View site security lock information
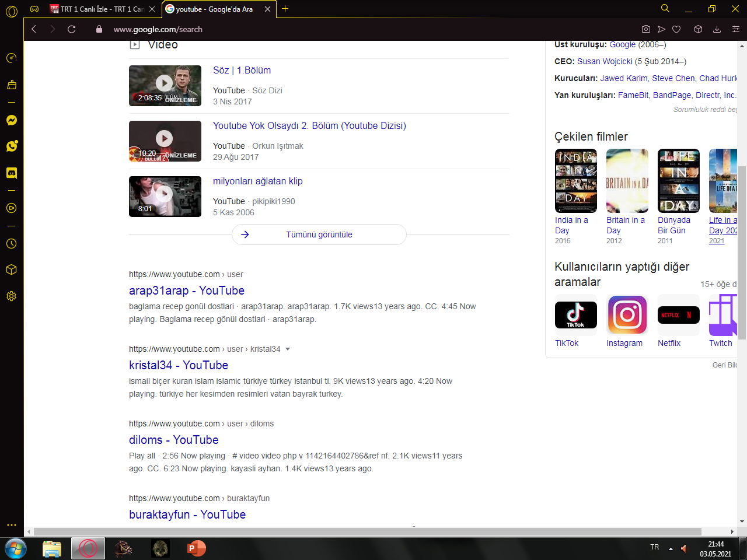This screenshot has height=560, width=747. click(x=99, y=29)
